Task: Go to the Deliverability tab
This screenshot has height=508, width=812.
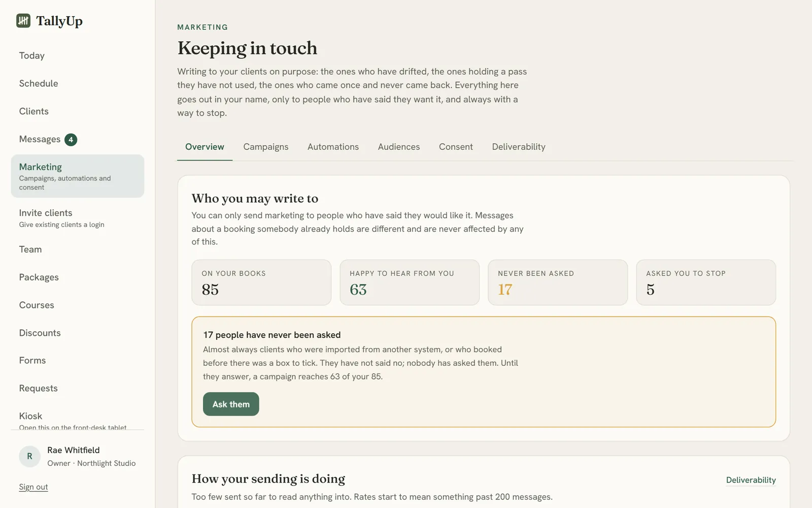Action: coord(518,147)
